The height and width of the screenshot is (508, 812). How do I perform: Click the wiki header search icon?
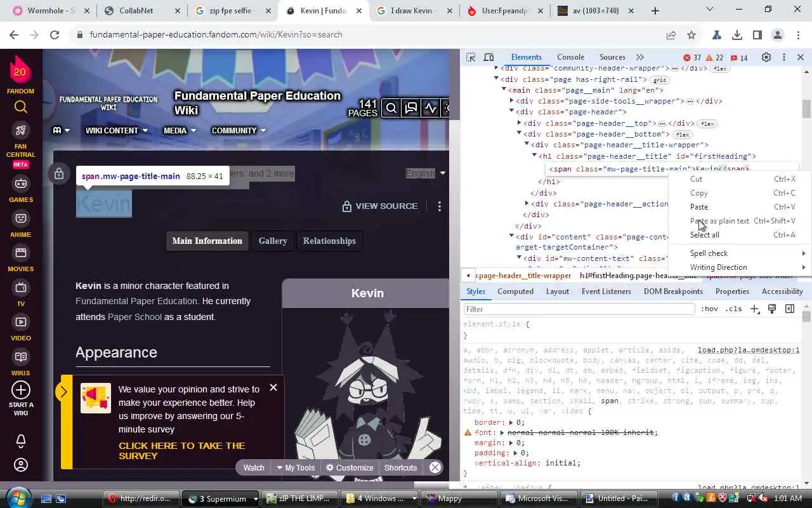[391, 108]
